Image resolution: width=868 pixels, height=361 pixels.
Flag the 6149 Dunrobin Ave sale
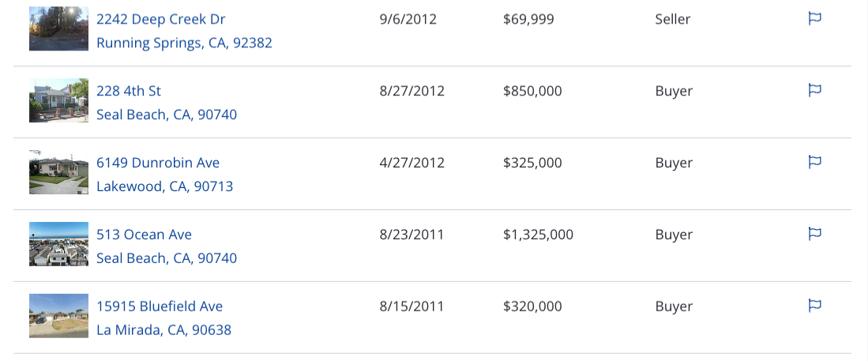click(814, 162)
